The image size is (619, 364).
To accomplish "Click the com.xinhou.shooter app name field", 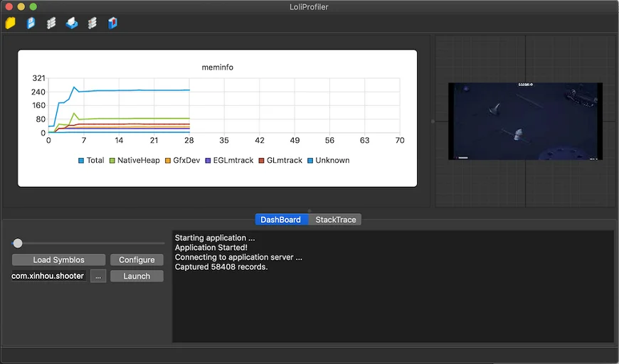I will 48,276.
